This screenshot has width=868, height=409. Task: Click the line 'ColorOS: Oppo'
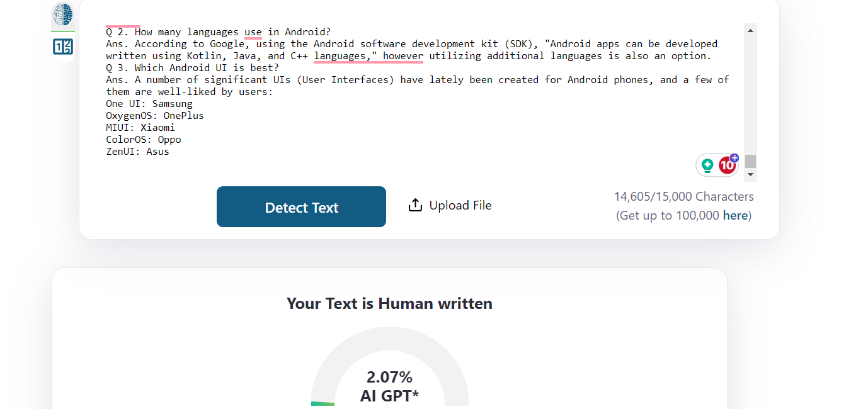click(x=144, y=140)
